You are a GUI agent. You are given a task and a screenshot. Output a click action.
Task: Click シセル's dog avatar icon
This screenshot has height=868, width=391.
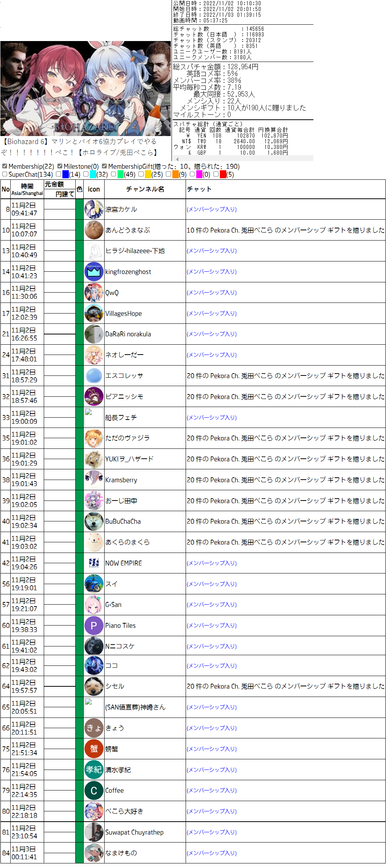(94, 686)
